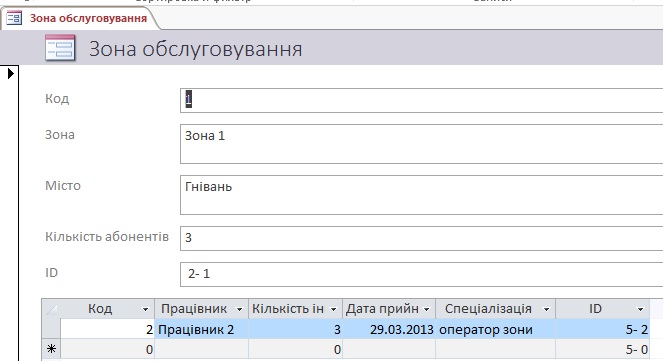Click the Зона обслуговування form title
663x361 pixels.
point(195,49)
